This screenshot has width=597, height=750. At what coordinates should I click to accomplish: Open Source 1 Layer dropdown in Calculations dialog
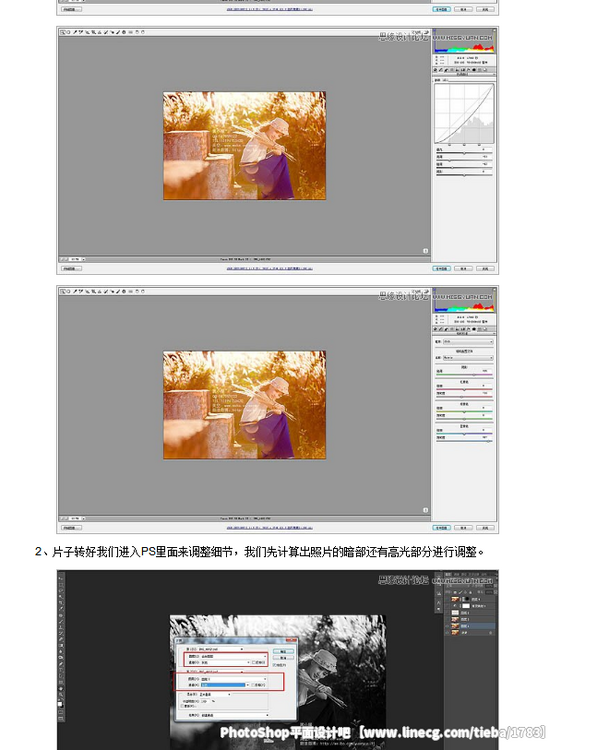coord(233,656)
